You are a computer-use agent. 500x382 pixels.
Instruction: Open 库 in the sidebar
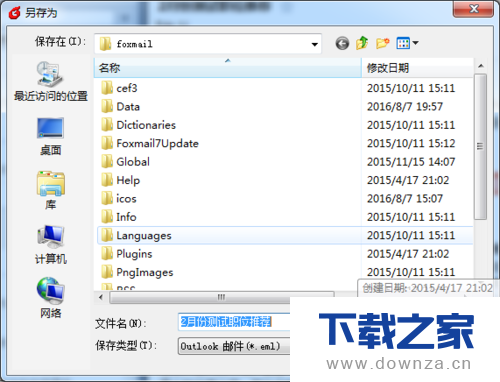pyautogui.click(x=51, y=190)
